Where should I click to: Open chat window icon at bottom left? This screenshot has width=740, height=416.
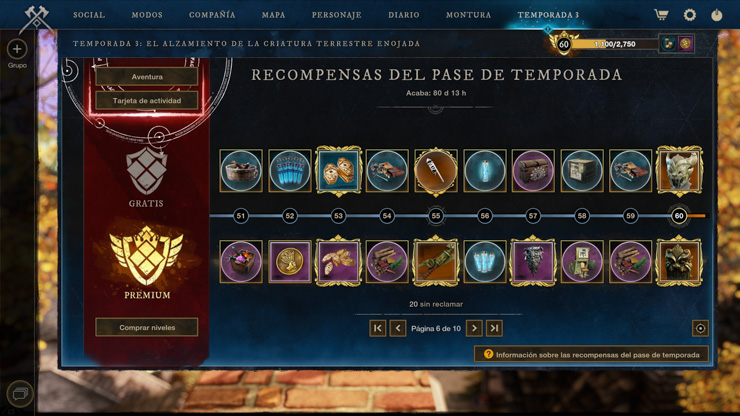coord(20,393)
